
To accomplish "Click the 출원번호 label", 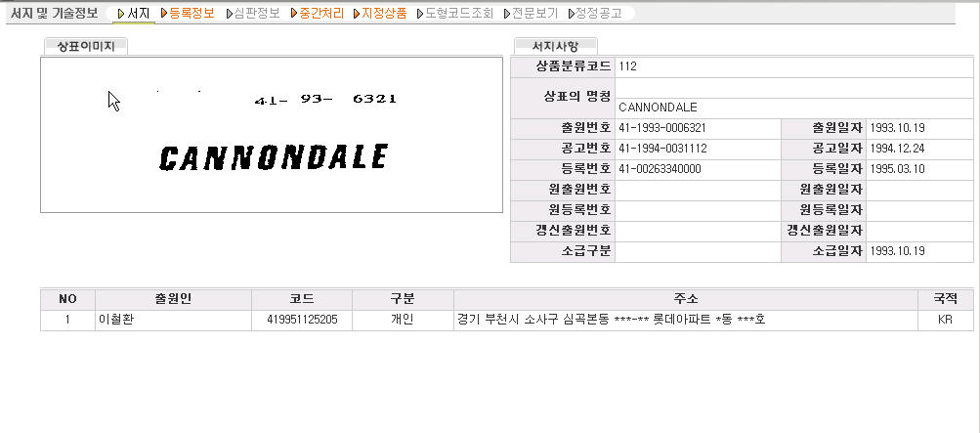I will [x=585, y=128].
